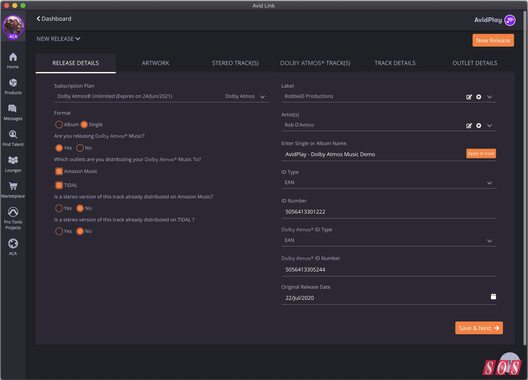
Task: Open the ID Type dropdown
Action: coord(388,183)
